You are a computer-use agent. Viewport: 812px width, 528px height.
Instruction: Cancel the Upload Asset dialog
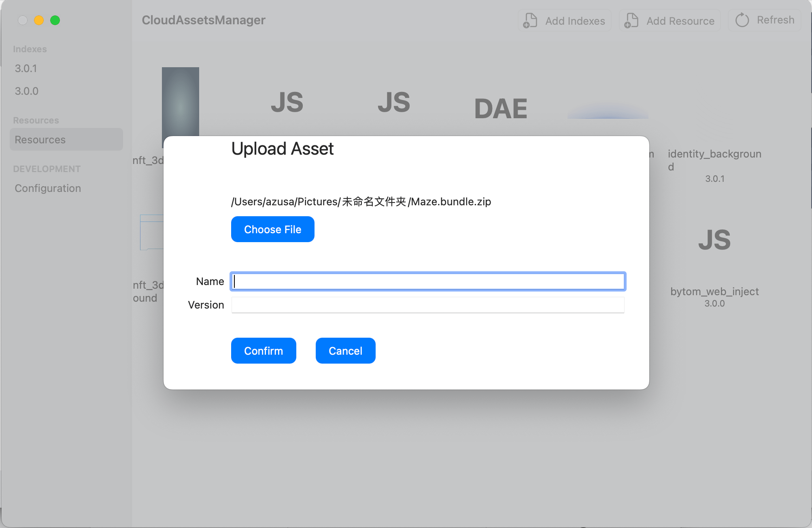[345, 351]
